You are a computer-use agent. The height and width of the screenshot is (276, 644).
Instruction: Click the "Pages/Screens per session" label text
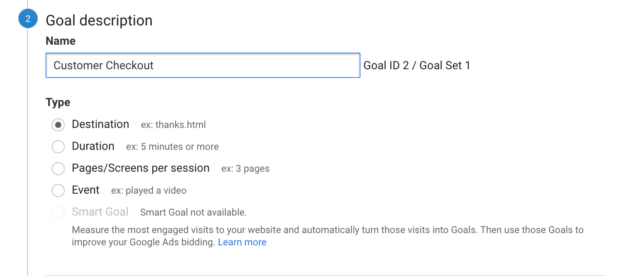pos(140,168)
